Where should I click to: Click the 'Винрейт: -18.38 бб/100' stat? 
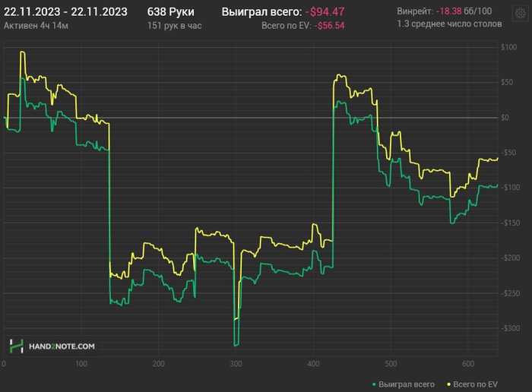click(444, 11)
